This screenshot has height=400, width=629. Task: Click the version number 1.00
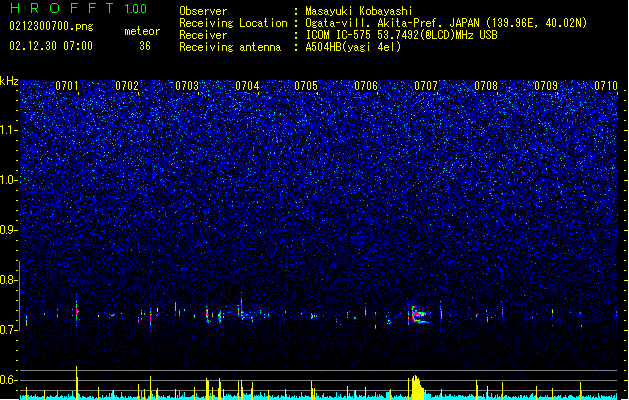pyautogui.click(x=135, y=8)
